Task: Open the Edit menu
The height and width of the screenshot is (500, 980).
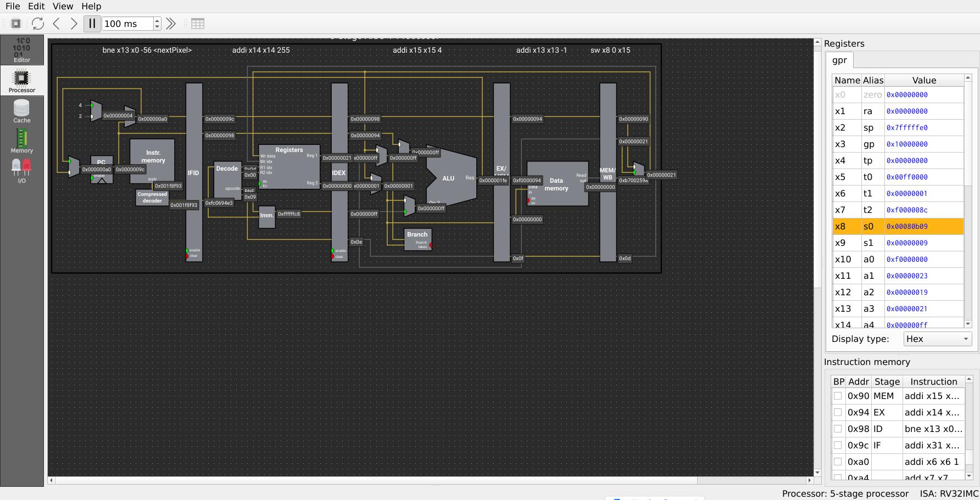Action: click(36, 6)
